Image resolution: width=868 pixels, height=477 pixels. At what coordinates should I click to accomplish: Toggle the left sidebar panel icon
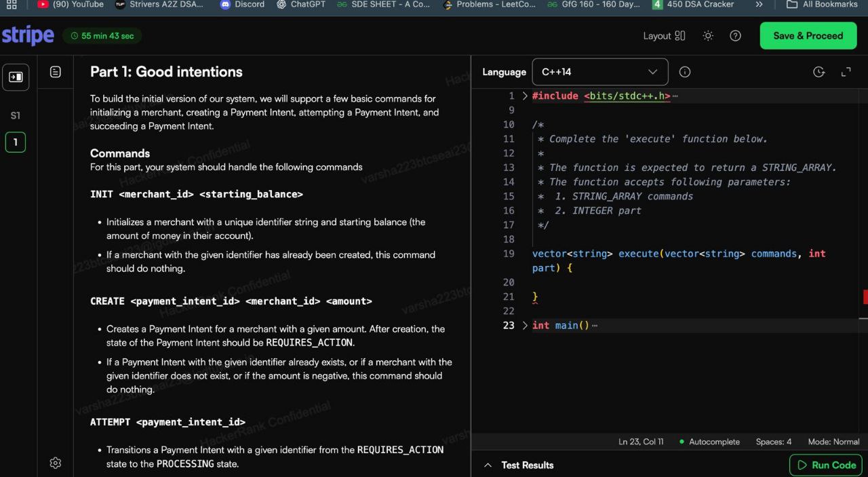tap(15, 77)
